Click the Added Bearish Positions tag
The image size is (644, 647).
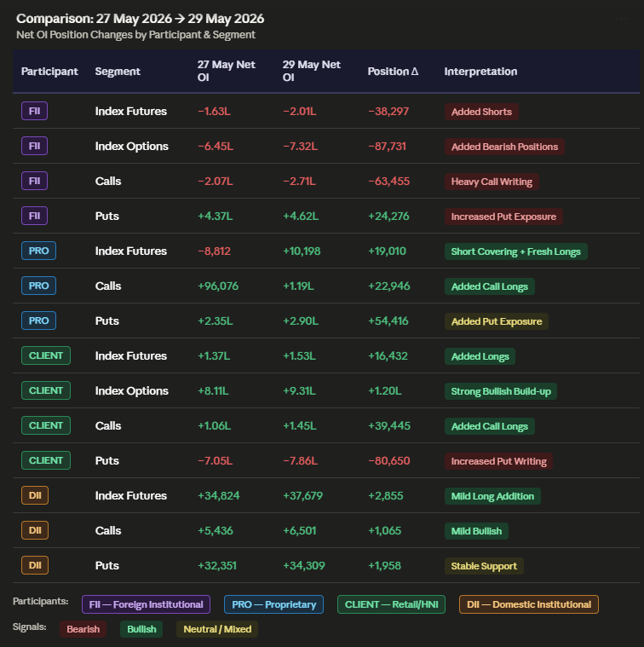(x=504, y=147)
